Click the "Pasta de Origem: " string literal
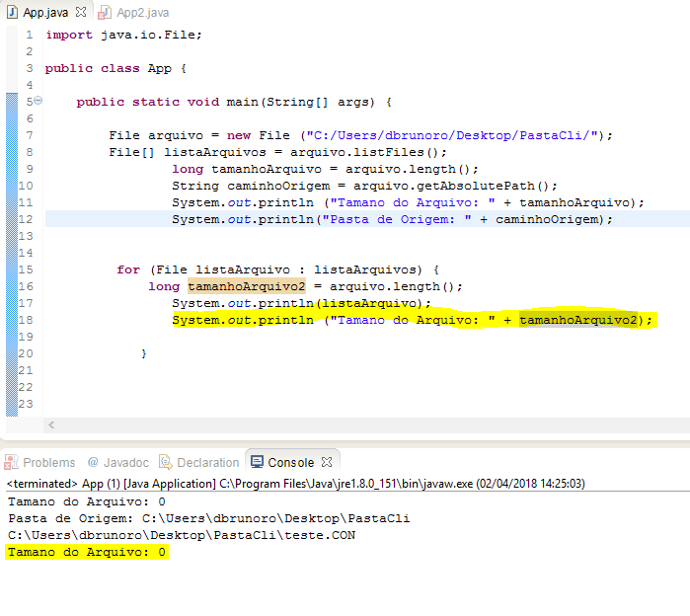690x616 pixels. click(x=397, y=219)
